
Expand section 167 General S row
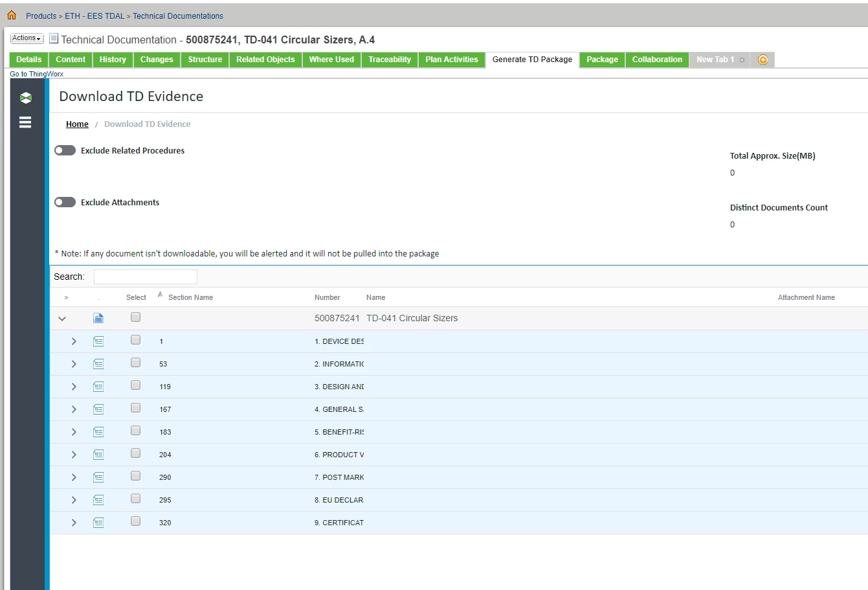pos(74,409)
